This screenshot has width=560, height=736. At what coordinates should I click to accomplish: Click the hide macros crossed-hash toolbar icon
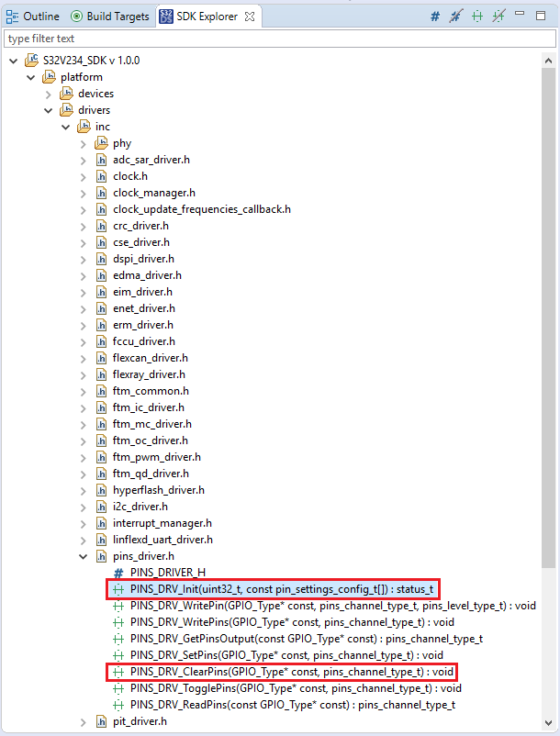455,16
